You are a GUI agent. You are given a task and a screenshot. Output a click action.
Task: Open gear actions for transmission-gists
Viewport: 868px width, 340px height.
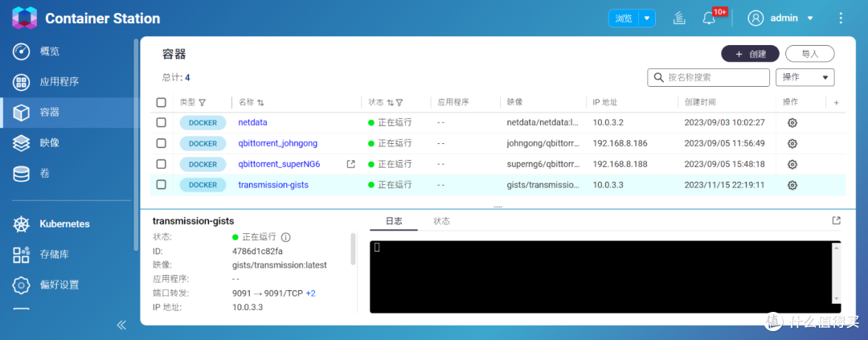point(792,185)
